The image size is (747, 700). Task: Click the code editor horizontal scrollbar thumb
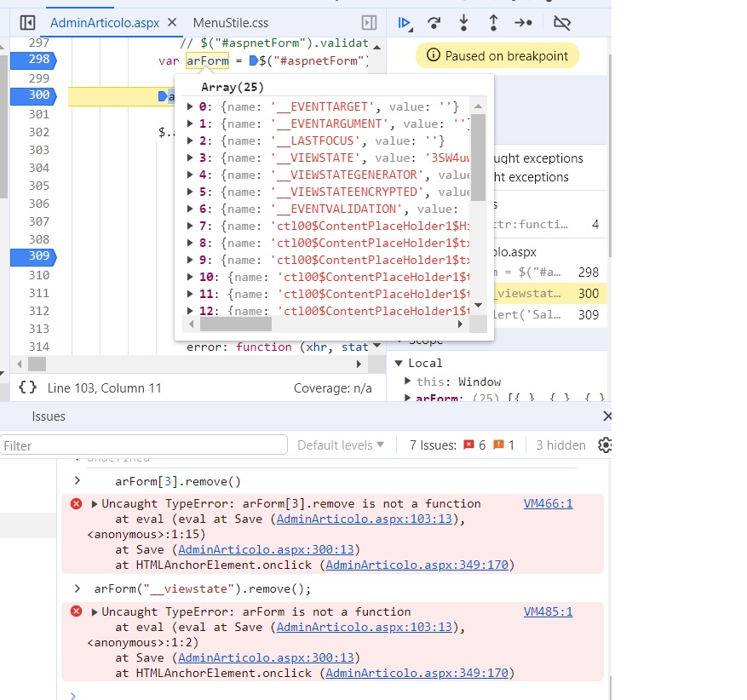[37, 364]
